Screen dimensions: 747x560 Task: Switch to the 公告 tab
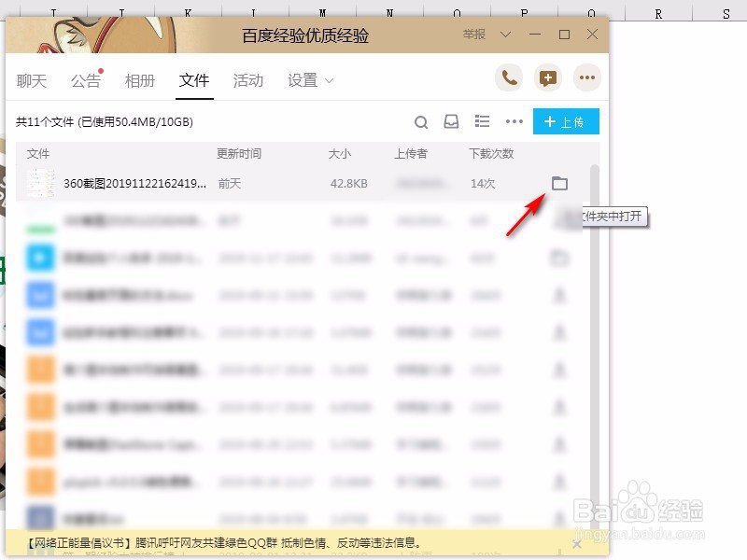tap(86, 81)
